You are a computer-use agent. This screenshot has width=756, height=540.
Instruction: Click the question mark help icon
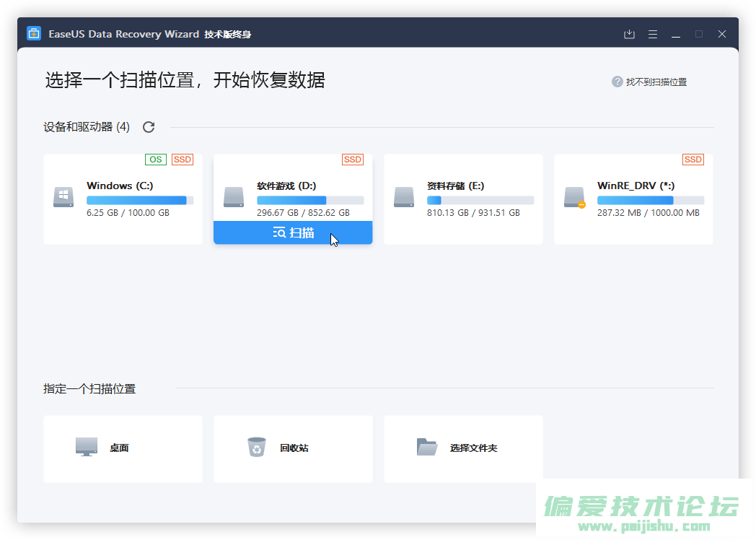pos(617,82)
